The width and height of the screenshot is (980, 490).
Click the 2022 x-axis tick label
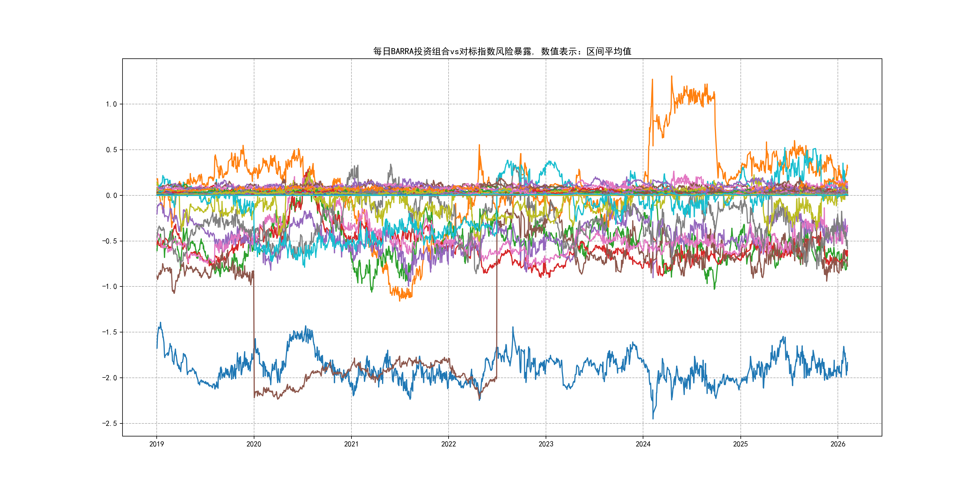(448, 444)
